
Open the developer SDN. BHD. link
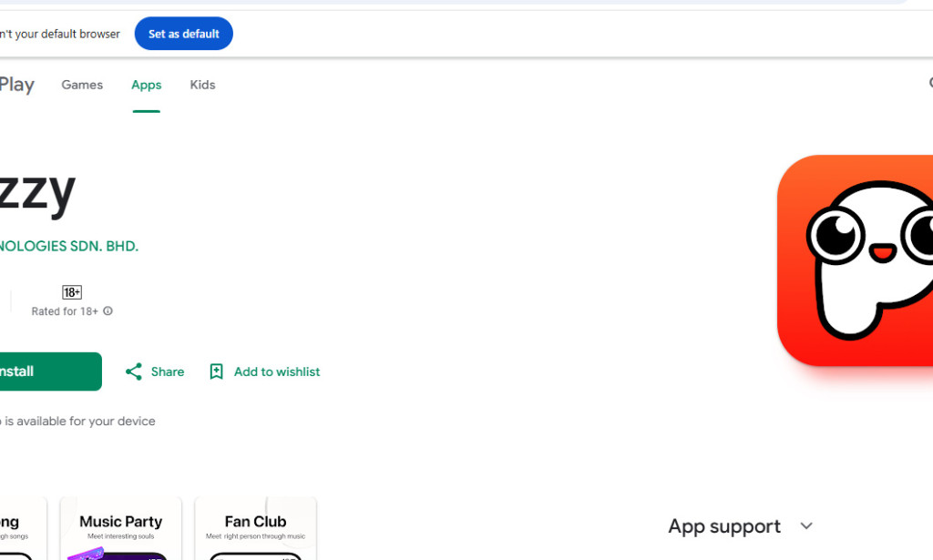69,245
